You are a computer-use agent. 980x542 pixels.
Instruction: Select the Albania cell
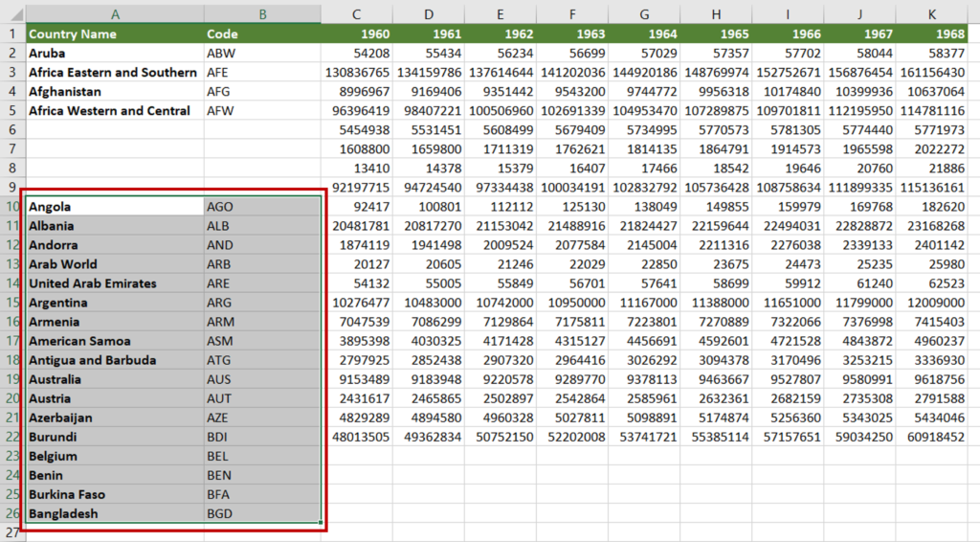(x=115, y=226)
